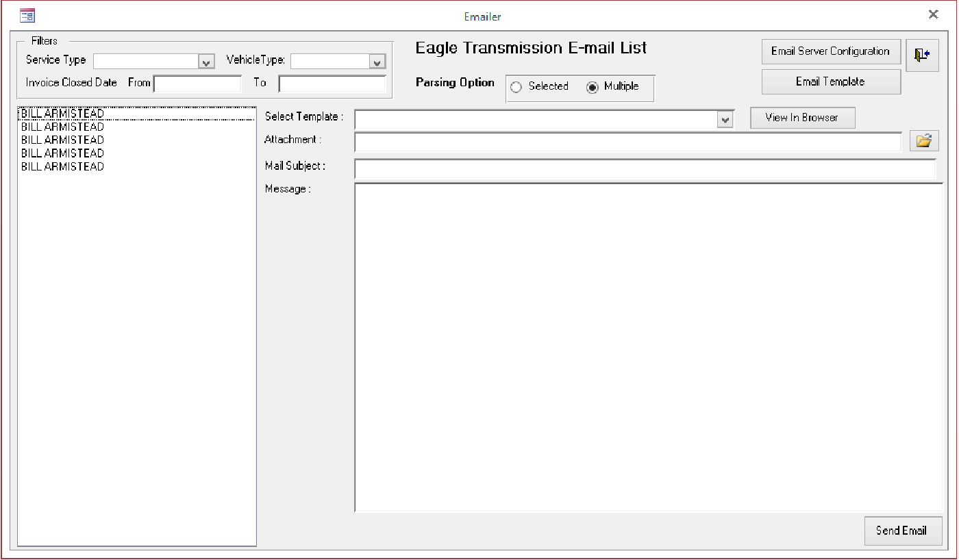Open Email Server Configuration
This screenshot has height=560, width=959.
click(x=831, y=51)
